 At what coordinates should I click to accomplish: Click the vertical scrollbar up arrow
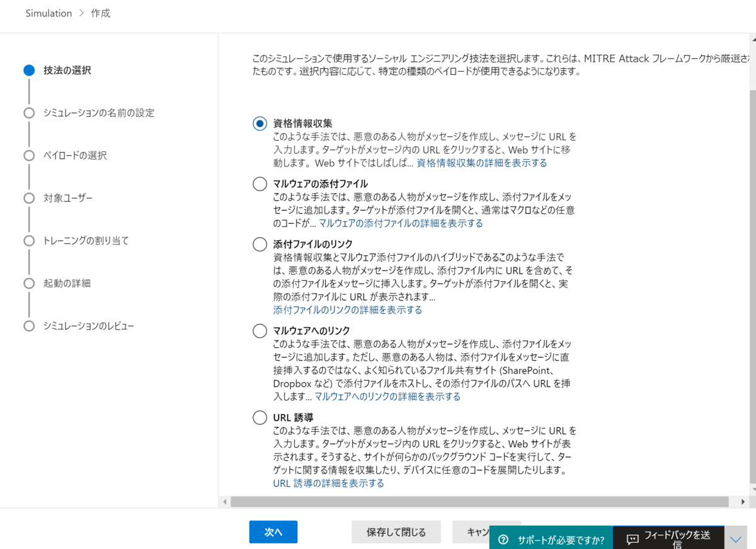[752, 40]
